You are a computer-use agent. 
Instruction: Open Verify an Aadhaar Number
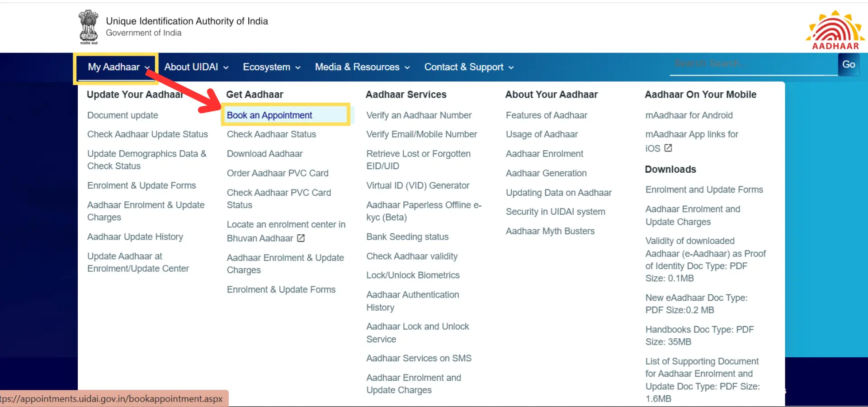tap(419, 115)
